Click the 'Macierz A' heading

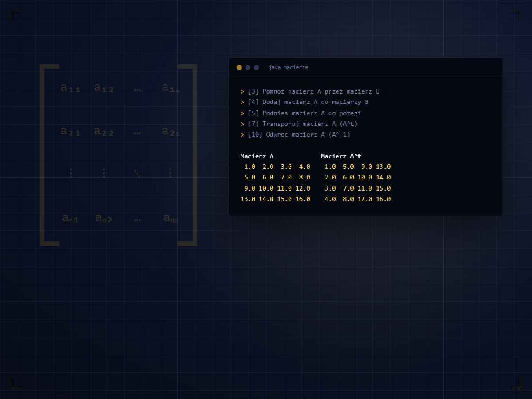(257, 156)
